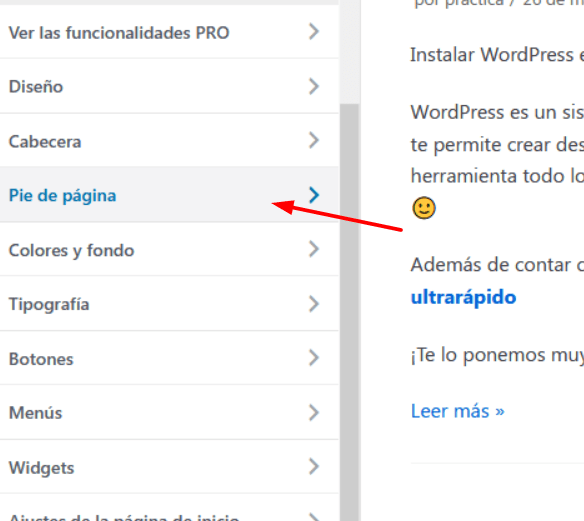
Task: Open Ver las funcionalidades PRO section
Action: tap(169, 32)
